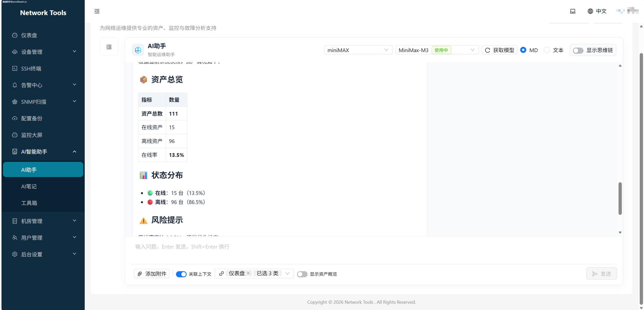Screen dimensions: 644x310
Task: Click the 发送 button
Action: coord(601,274)
